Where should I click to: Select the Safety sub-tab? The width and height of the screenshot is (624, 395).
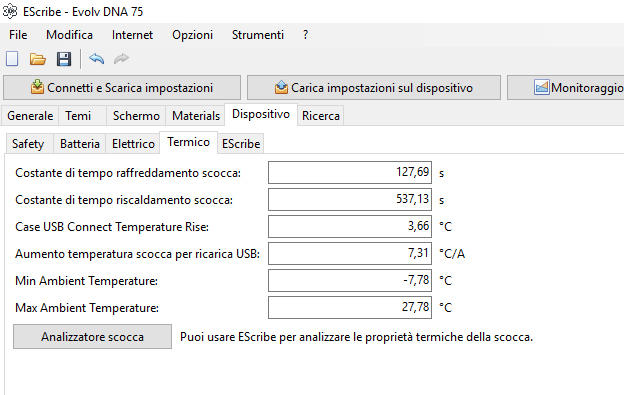[x=28, y=144]
